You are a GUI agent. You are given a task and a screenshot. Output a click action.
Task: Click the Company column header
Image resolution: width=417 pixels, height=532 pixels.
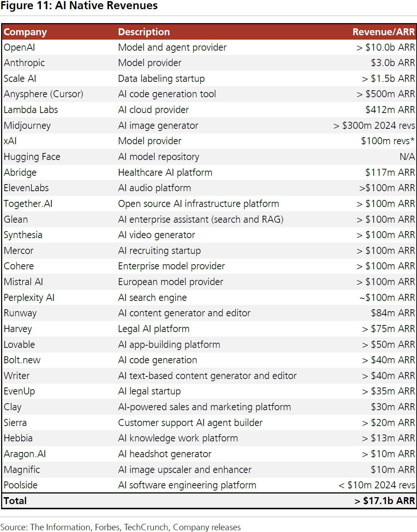25,32
